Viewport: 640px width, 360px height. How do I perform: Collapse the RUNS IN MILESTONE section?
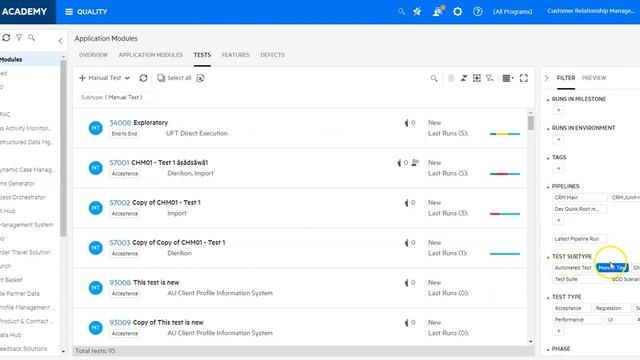pyautogui.click(x=548, y=100)
